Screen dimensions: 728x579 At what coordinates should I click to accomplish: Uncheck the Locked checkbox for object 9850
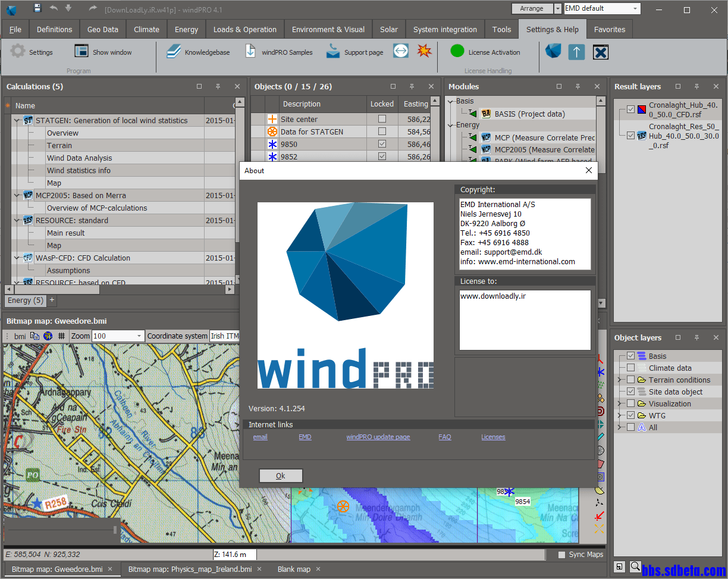(x=382, y=143)
